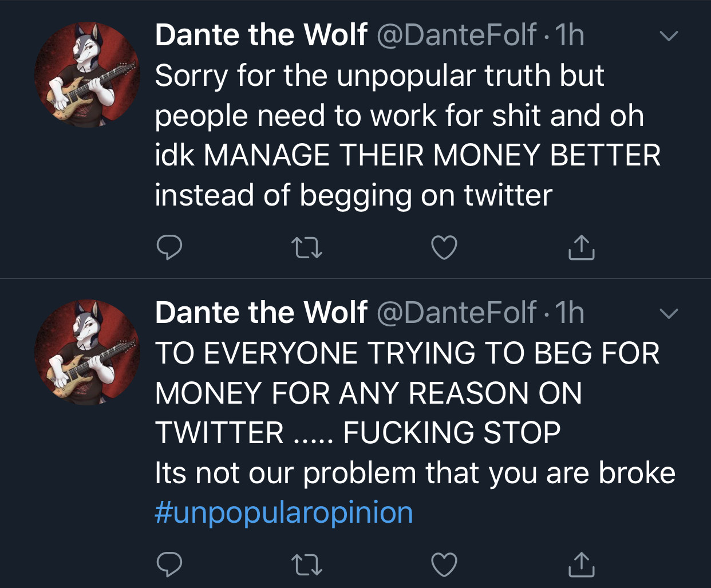Open the #unpopularopinion hashtag link
Screen dimensions: 711x588
click(x=284, y=512)
